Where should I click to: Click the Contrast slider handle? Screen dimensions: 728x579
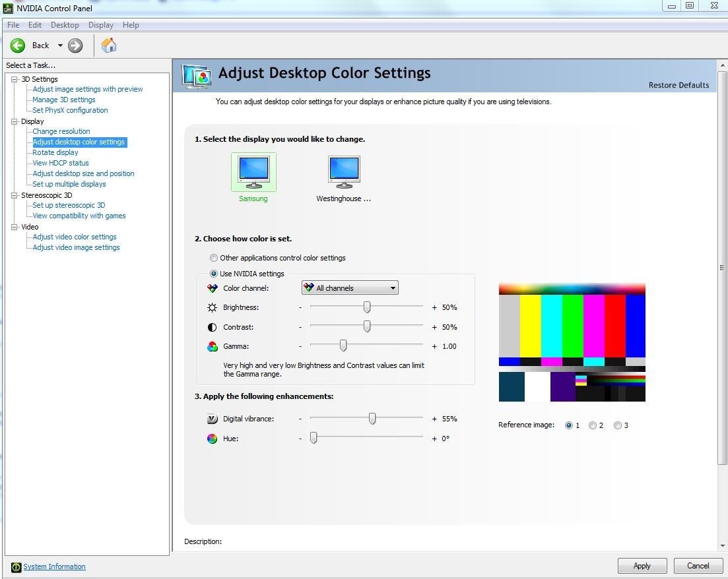click(x=367, y=326)
